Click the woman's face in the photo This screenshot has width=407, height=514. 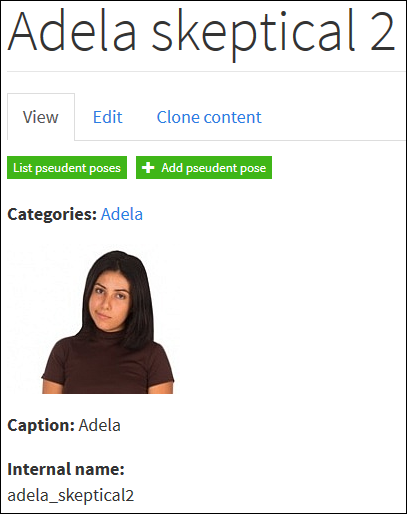109,302
